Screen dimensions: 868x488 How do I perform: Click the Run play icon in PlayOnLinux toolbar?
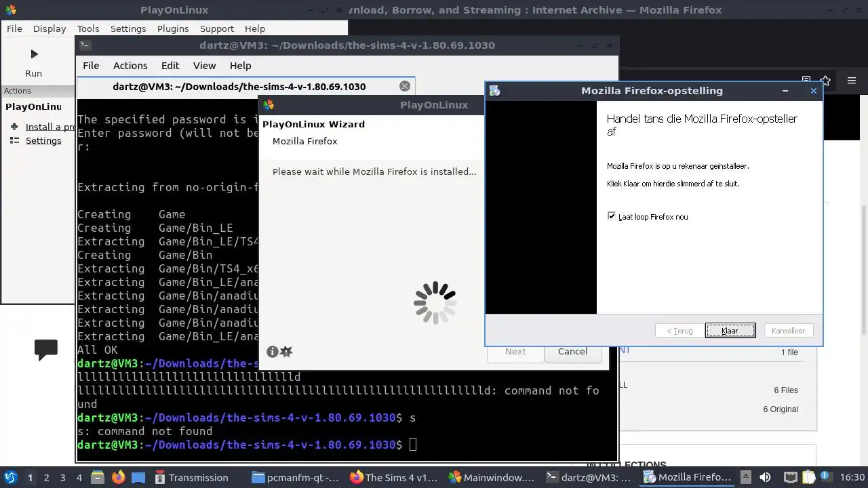pos(34,54)
